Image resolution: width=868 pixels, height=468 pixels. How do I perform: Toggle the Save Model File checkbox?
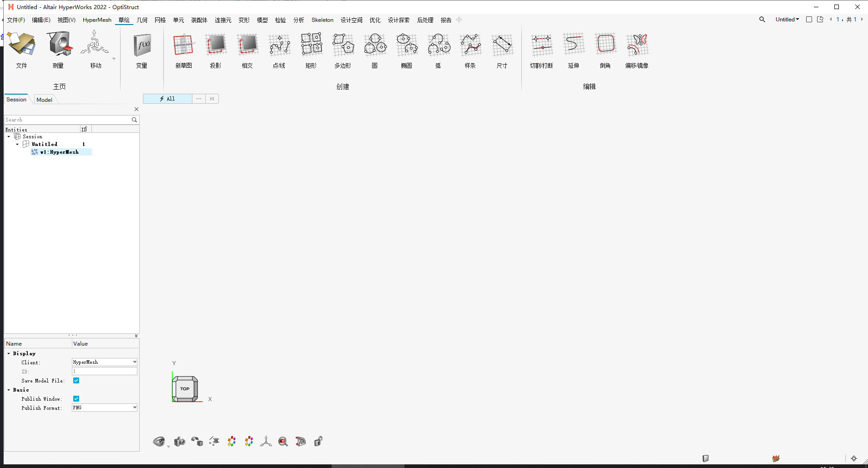(76, 381)
